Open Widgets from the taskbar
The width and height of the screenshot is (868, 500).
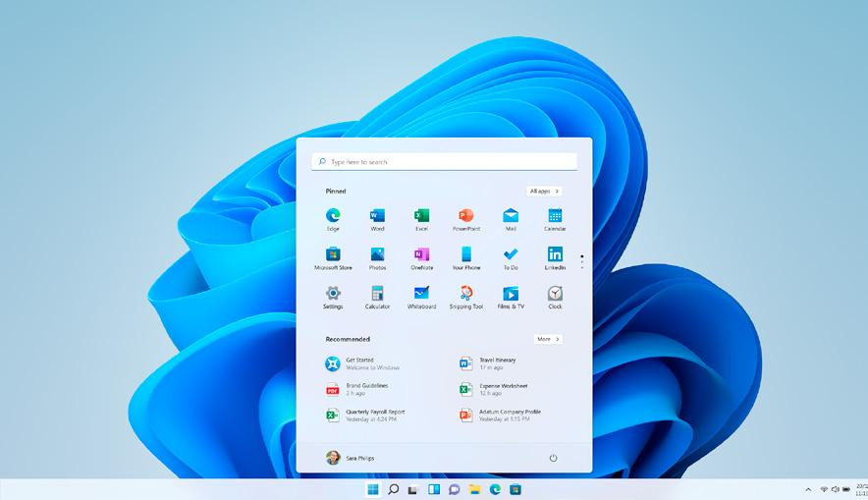(434, 489)
